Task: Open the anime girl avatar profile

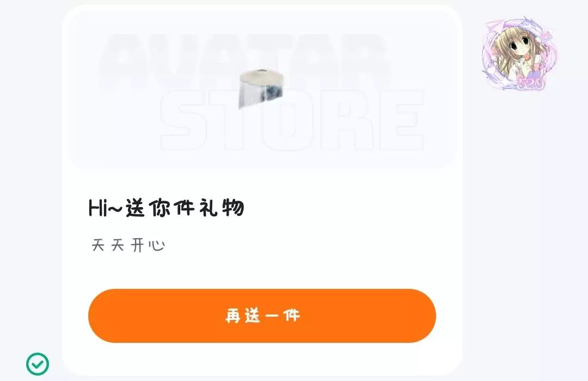Action: click(519, 53)
